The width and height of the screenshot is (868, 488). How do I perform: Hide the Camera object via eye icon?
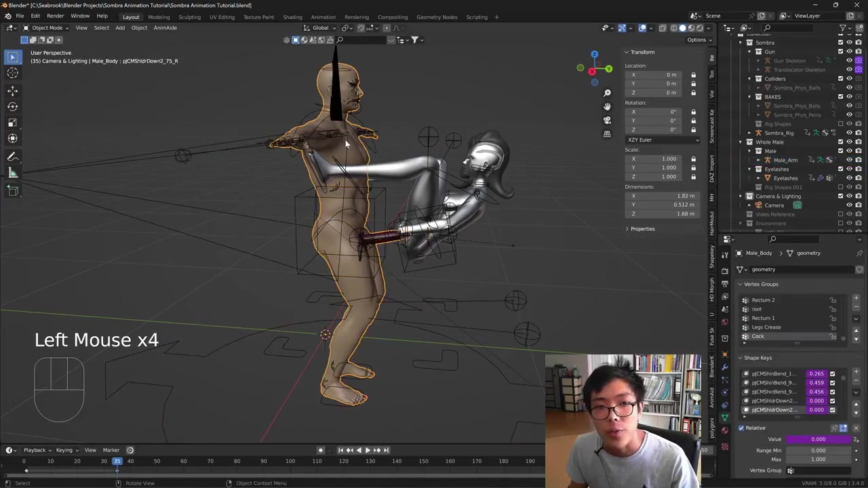849,205
